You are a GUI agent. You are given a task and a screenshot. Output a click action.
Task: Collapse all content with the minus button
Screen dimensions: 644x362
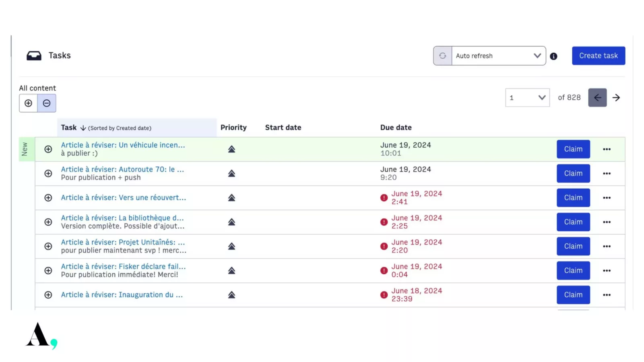coord(47,103)
